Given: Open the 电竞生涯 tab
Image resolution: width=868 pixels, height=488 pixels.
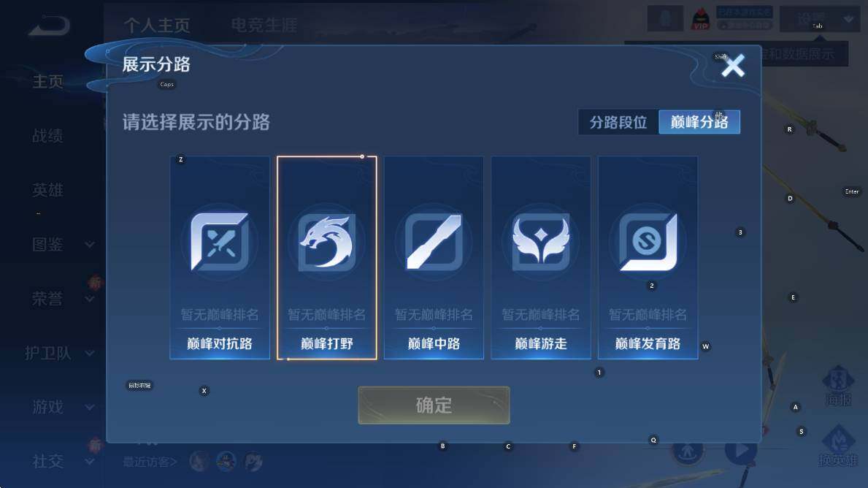Looking at the screenshot, I should (264, 25).
